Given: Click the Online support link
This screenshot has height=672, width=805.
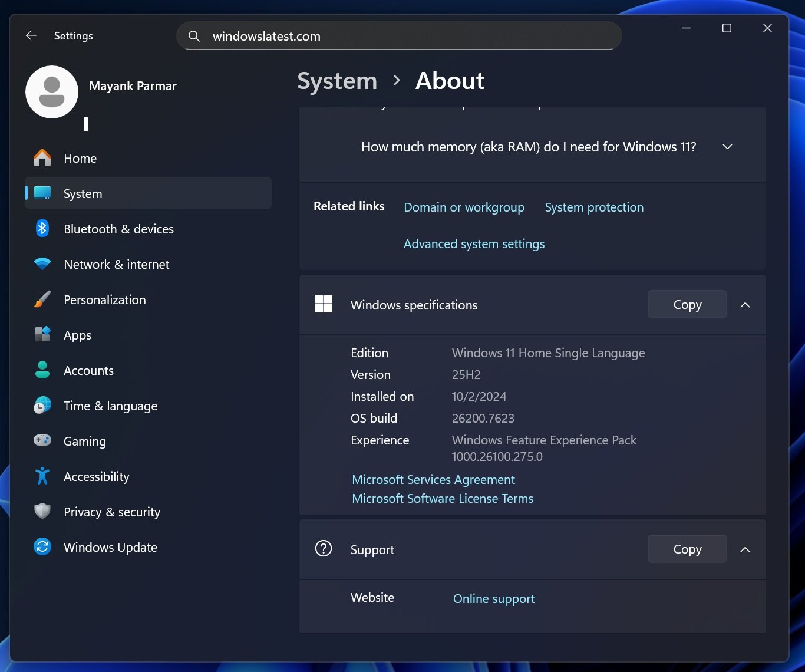Looking at the screenshot, I should [493, 598].
